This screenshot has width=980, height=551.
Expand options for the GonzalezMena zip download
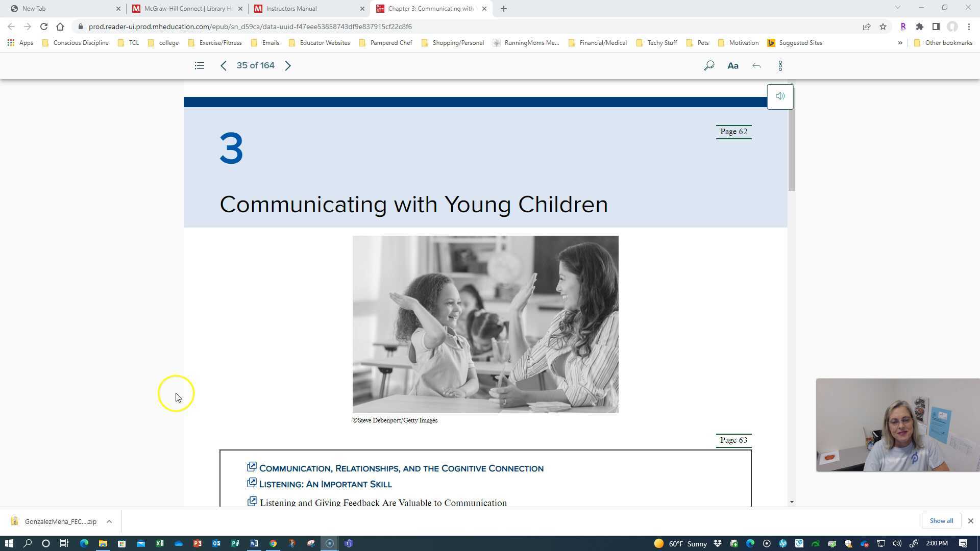pyautogui.click(x=109, y=521)
